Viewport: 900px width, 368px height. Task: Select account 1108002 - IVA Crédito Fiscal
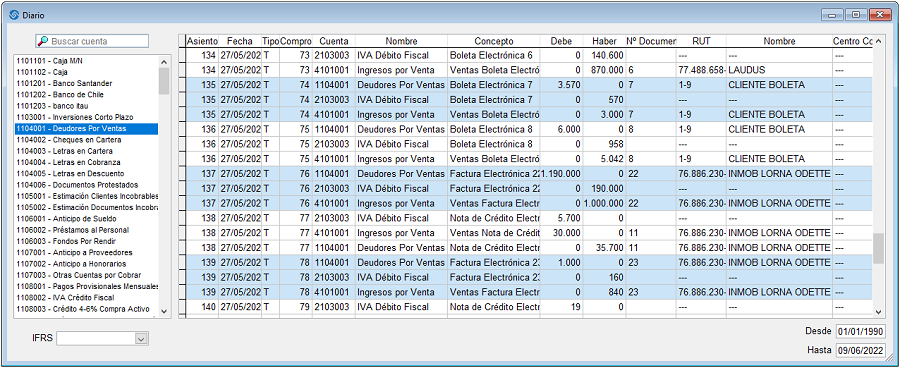point(86,297)
